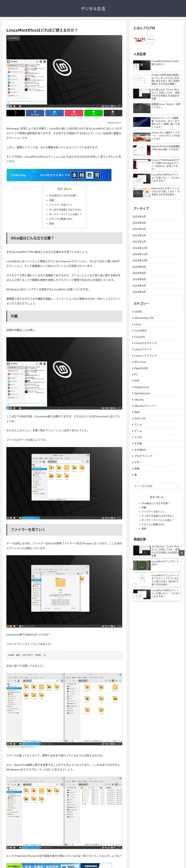186x868 pixels.
Task: Open related post LinuxMintでウェブページをデスクトップアプリ
Action: point(157,580)
